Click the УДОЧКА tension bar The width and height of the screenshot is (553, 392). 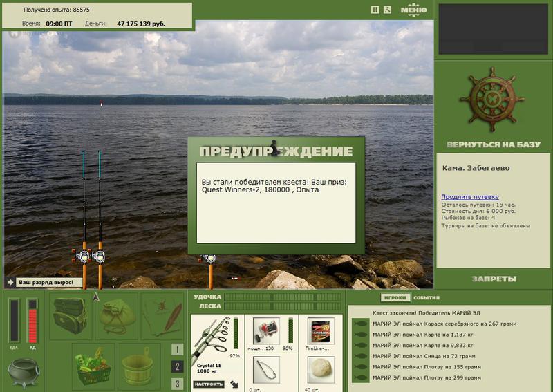click(283, 297)
